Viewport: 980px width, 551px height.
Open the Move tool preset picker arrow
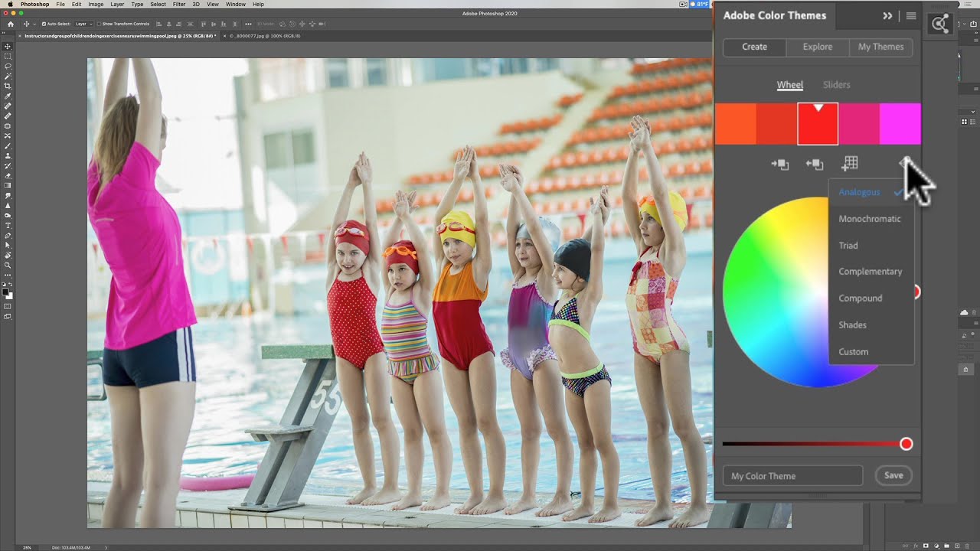click(x=34, y=24)
